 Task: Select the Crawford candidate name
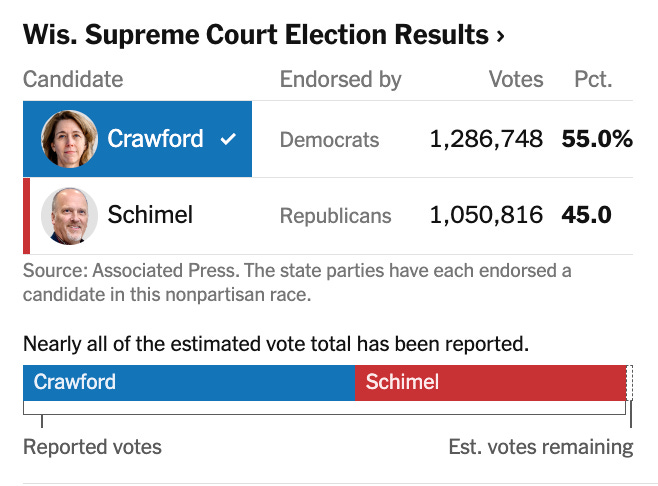156,139
